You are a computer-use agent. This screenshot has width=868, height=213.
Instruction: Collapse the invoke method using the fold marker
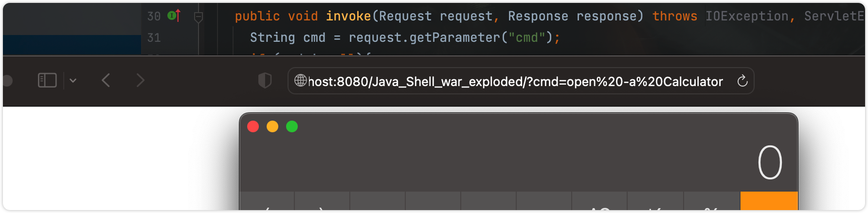coord(199,18)
